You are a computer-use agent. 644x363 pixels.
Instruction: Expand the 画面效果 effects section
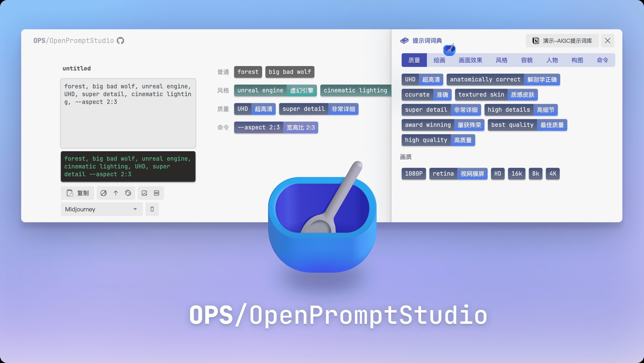coord(470,60)
